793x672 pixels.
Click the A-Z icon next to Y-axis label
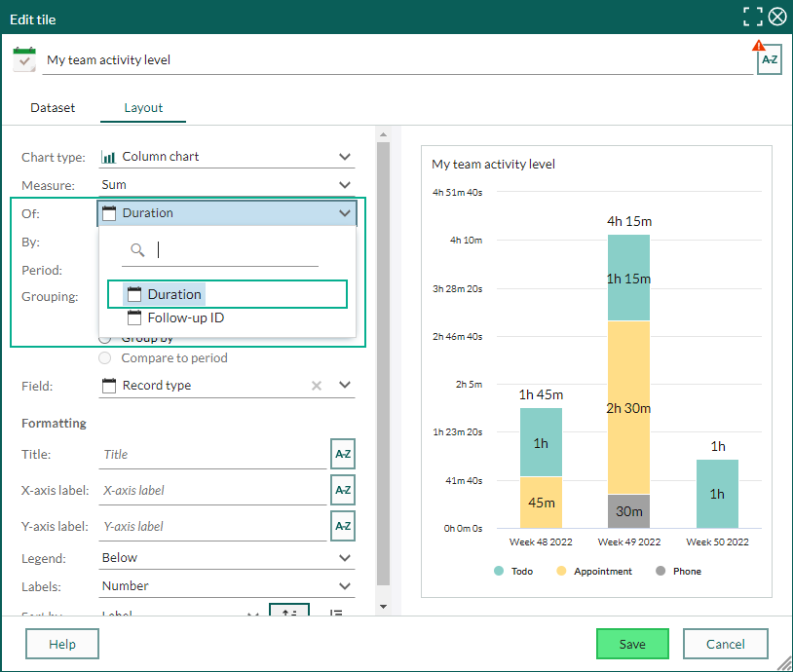click(x=343, y=526)
